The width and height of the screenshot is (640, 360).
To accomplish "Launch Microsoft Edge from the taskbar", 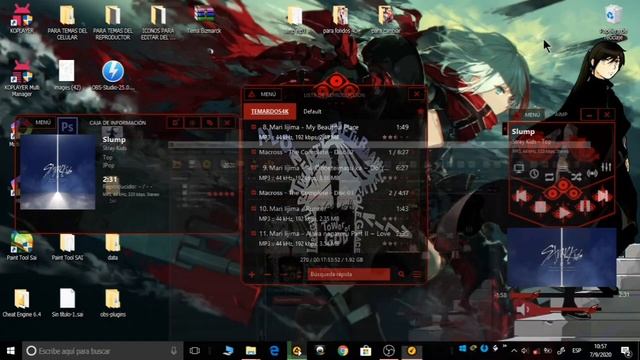I will (x=274, y=351).
